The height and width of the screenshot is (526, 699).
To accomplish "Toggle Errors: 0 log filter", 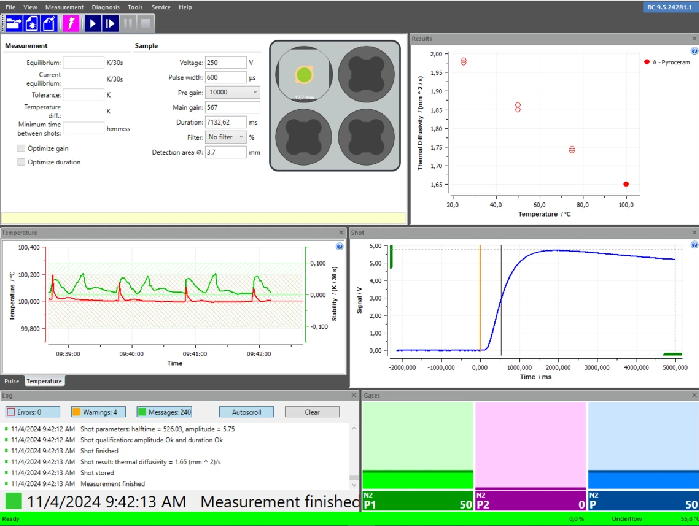I will pyautogui.click(x=33, y=412).
